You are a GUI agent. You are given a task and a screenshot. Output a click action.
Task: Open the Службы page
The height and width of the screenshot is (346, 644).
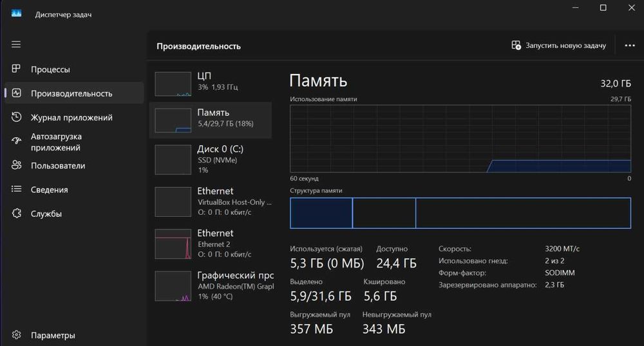(x=74, y=214)
